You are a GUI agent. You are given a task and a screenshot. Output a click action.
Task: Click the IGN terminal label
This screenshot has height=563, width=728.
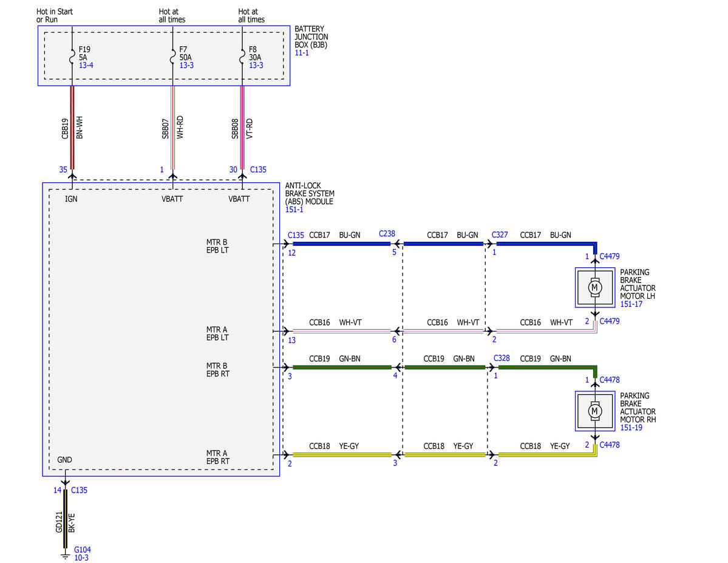pyautogui.click(x=71, y=199)
